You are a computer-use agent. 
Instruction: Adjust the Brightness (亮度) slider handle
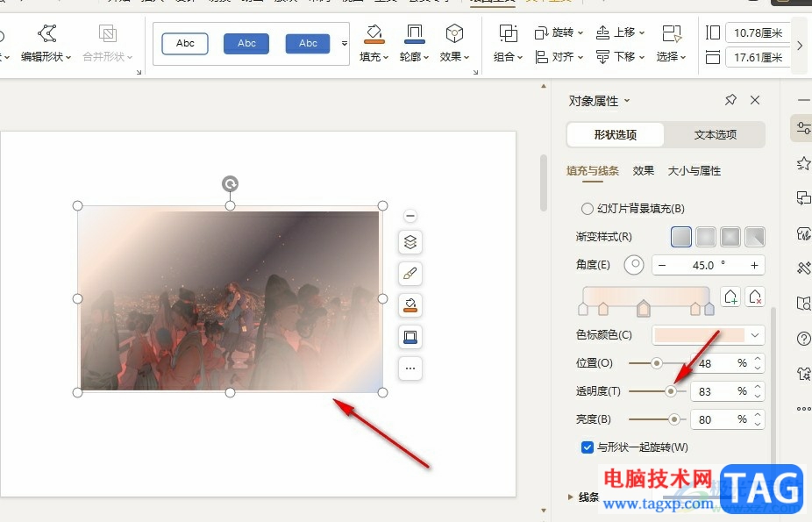pos(673,419)
